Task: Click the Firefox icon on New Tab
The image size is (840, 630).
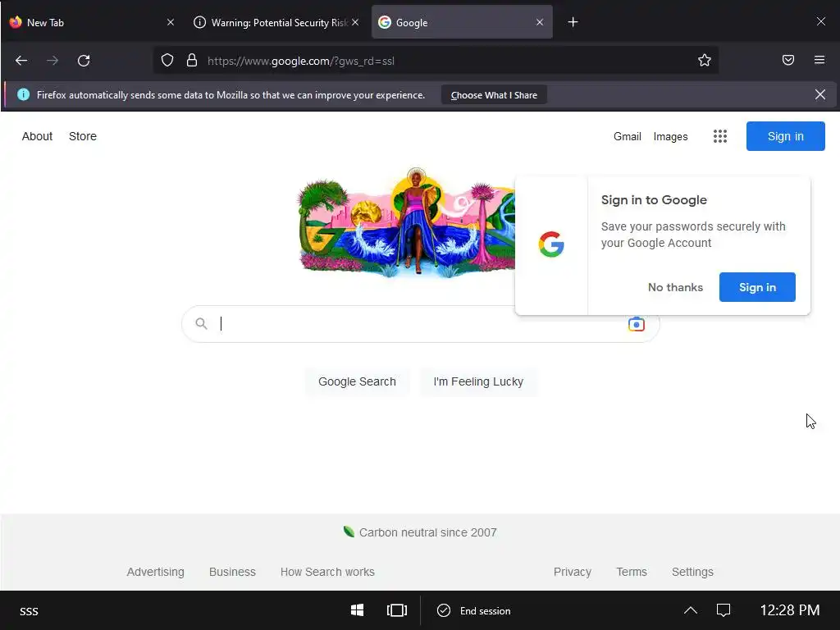Action: coord(16,22)
